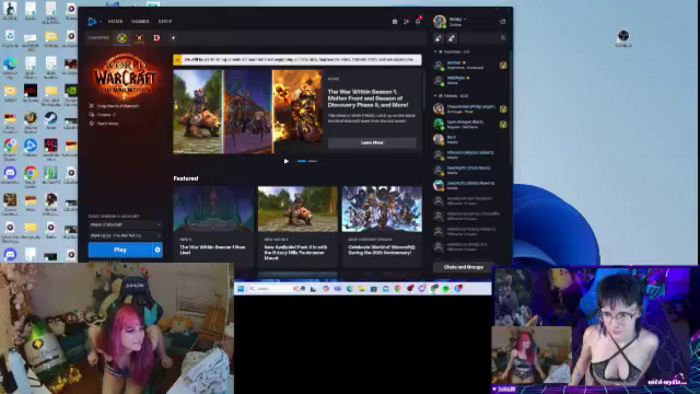The image size is (700, 394).
Task: Expand the game version dropdown
Action: pyautogui.click(x=125, y=225)
